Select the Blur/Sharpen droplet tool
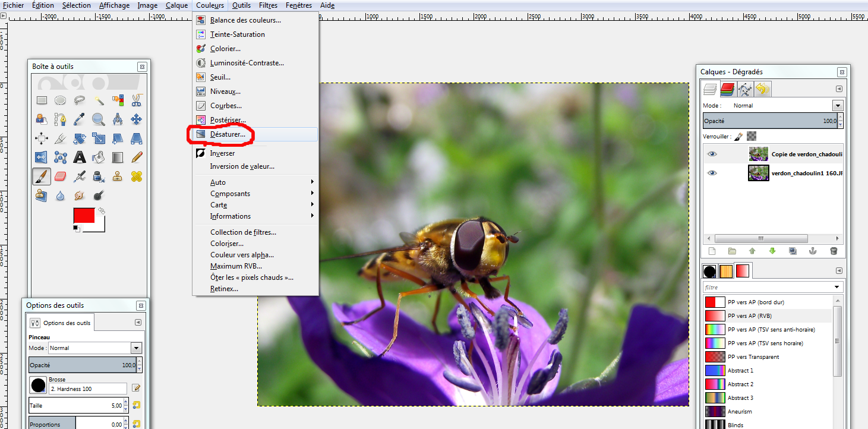 (x=61, y=195)
